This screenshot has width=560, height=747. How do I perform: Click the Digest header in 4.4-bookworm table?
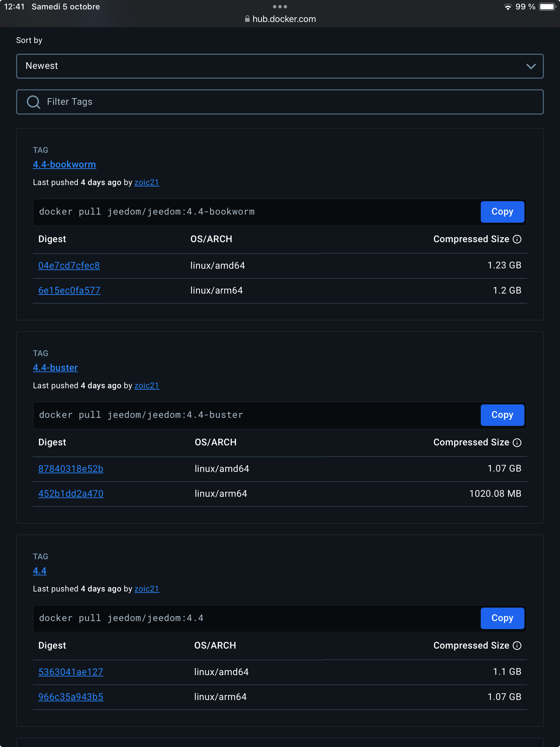tap(52, 239)
